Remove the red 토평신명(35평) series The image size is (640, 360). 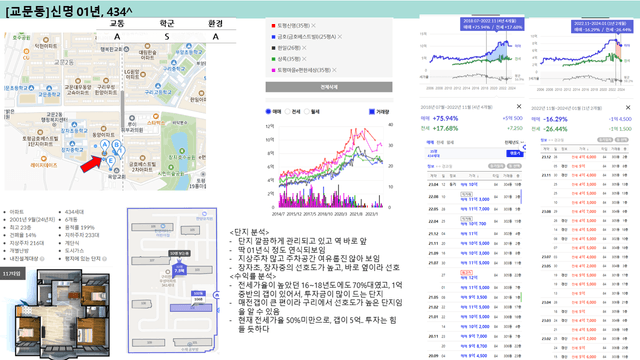313,26
